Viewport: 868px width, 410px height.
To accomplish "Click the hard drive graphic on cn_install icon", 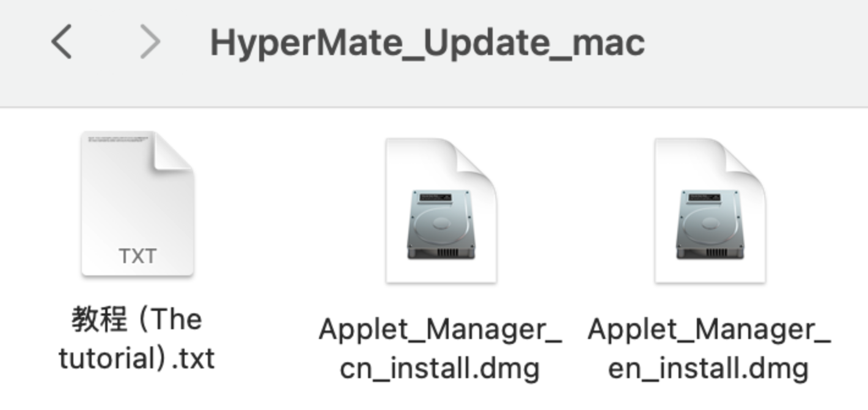I will pos(441,225).
